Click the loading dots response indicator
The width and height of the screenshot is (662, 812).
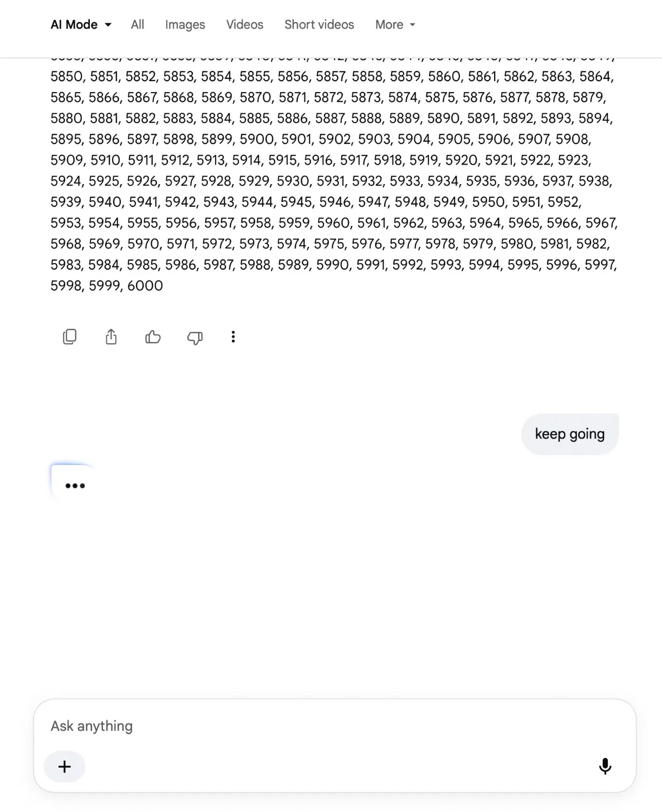click(75, 486)
